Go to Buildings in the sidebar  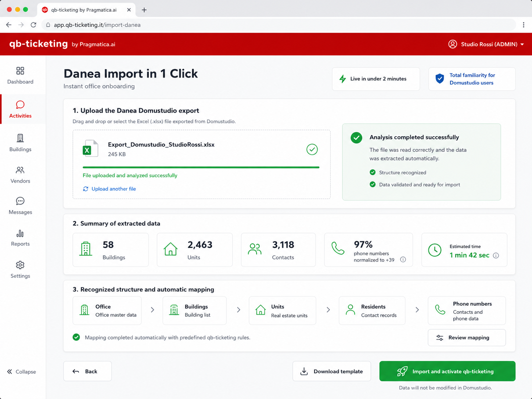pyautogui.click(x=20, y=143)
